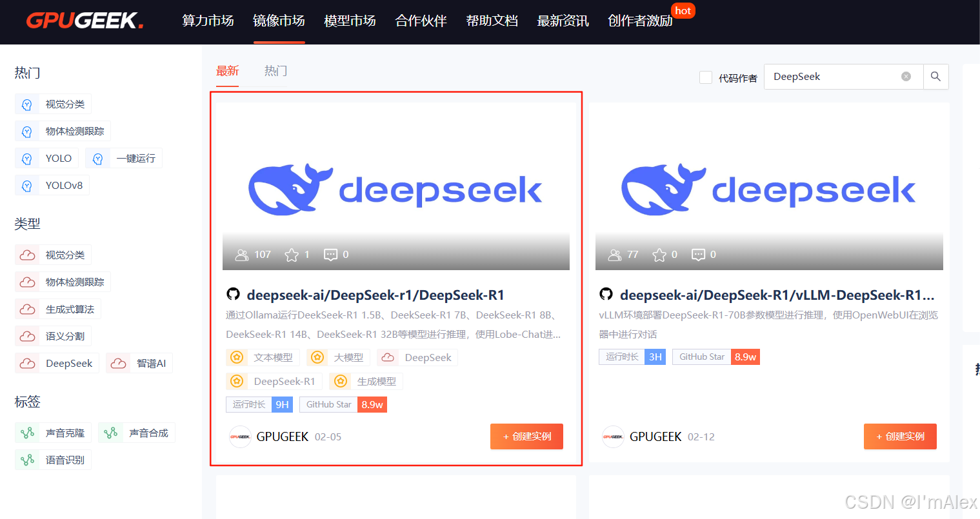Image resolution: width=980 pixels, height=519 pixels.
Task: Click the star icon on first card
Action: 292,255
